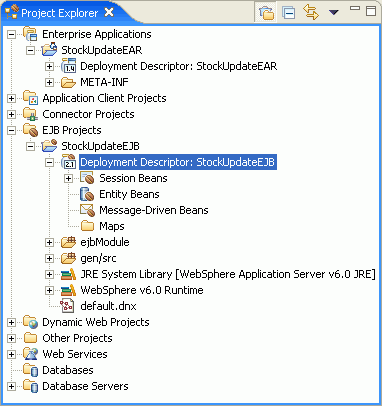Click the Database Servers icon
The width and height of the screenshot is (382, 406).
(x=30, y=386)
